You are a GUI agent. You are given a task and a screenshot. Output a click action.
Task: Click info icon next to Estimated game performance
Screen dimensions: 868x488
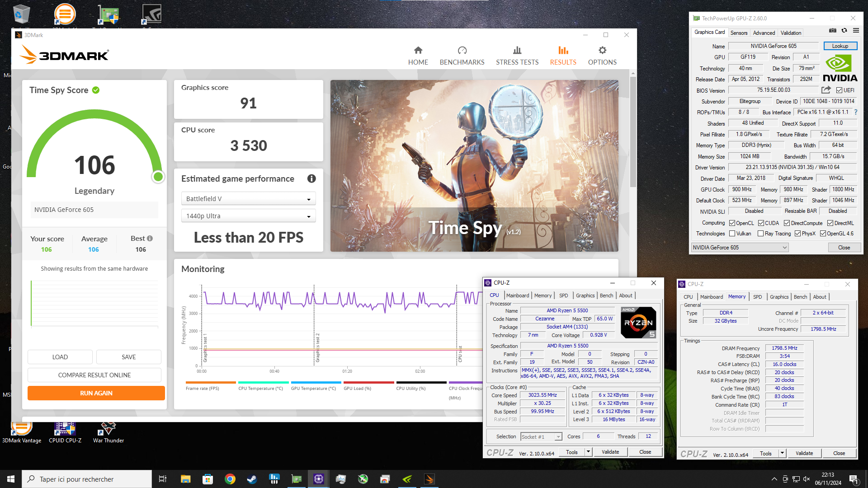point(311,178)
